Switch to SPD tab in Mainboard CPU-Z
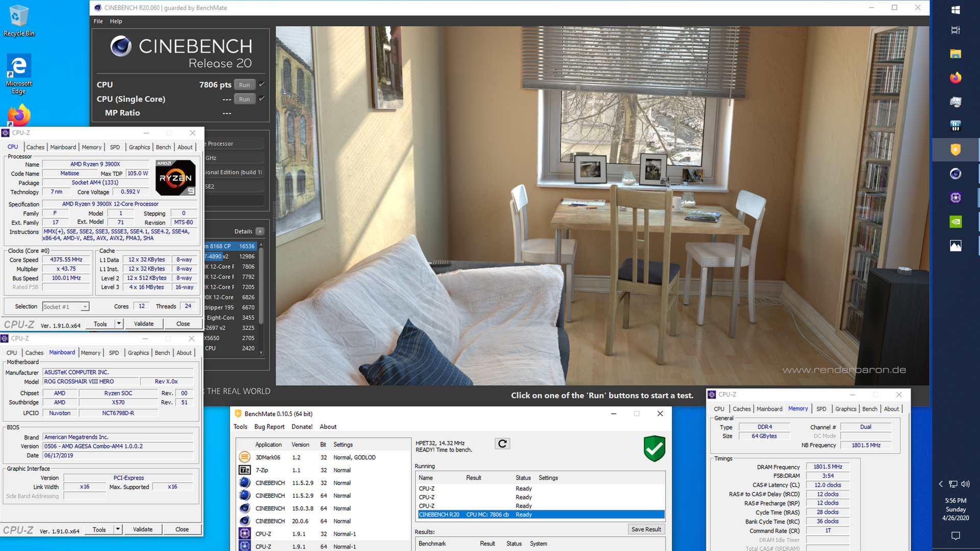Viewport: 980px width, 551px height. [x=114, y=353]
